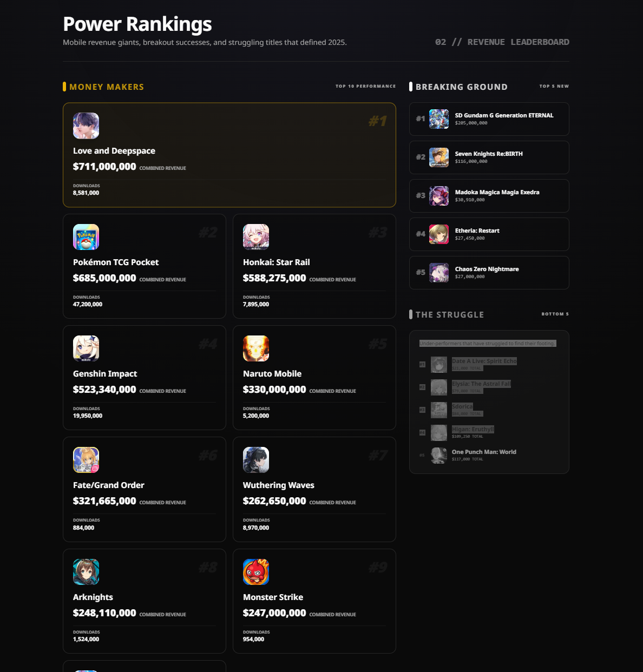The width and height of the screenshot is (643, 672).
Task: Click the Arknights title text
Action: [x=93, y=597]
